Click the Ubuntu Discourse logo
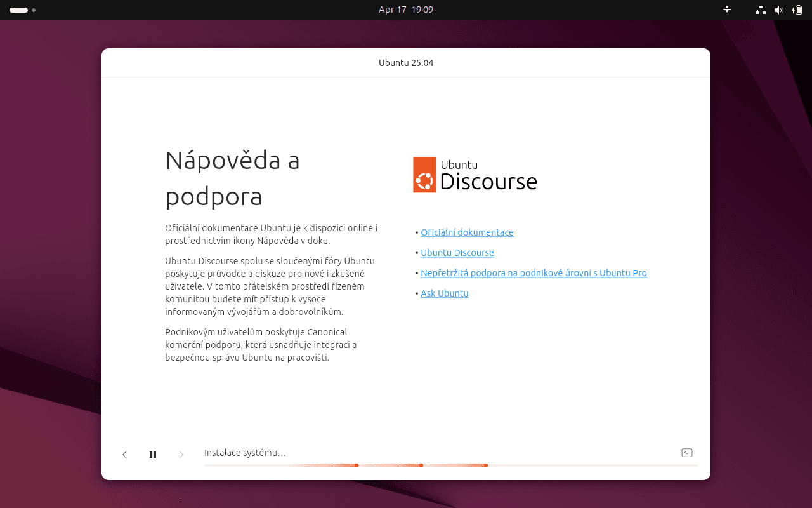The width and height of the screenshot is (812, 508). (475, 175)
